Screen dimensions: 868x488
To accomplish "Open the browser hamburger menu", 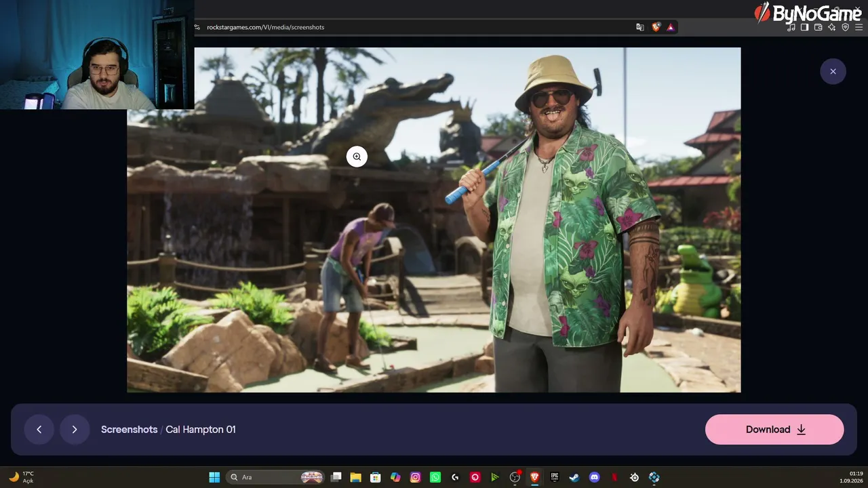I will 859,27.
